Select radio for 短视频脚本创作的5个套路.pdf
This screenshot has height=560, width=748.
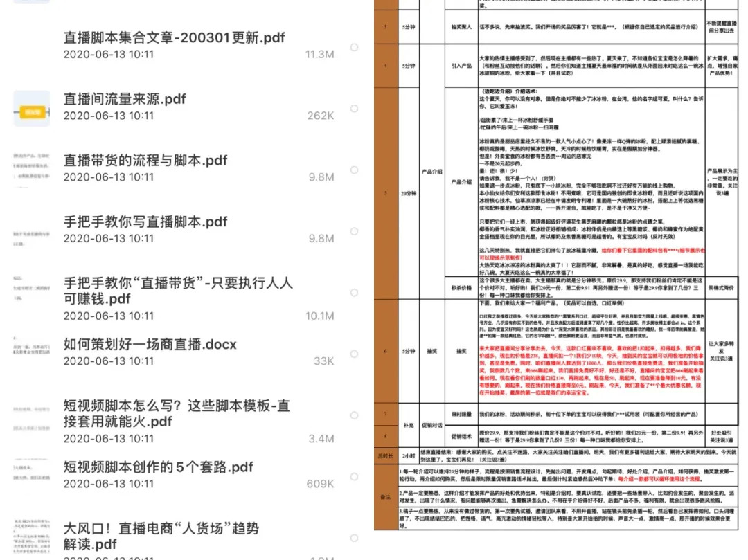[x=354, y=477]
